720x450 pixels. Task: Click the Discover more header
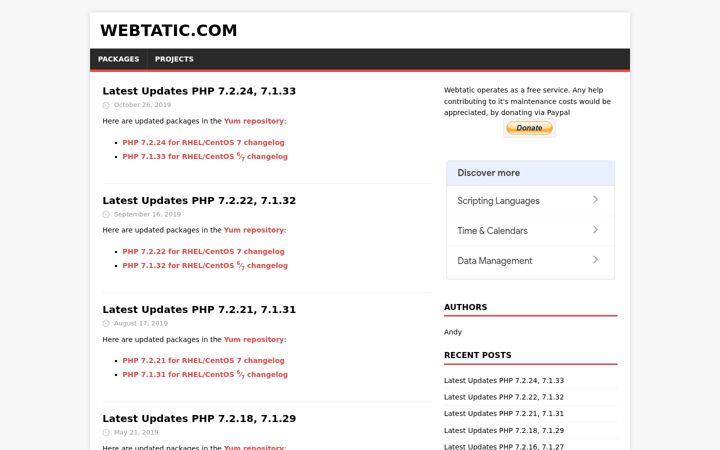(530, 173)
